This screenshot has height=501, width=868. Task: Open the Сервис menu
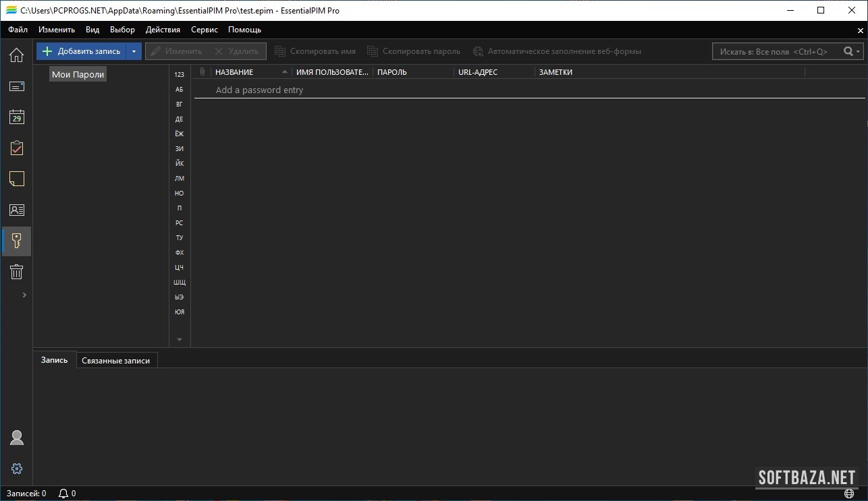tap(204, 30)
